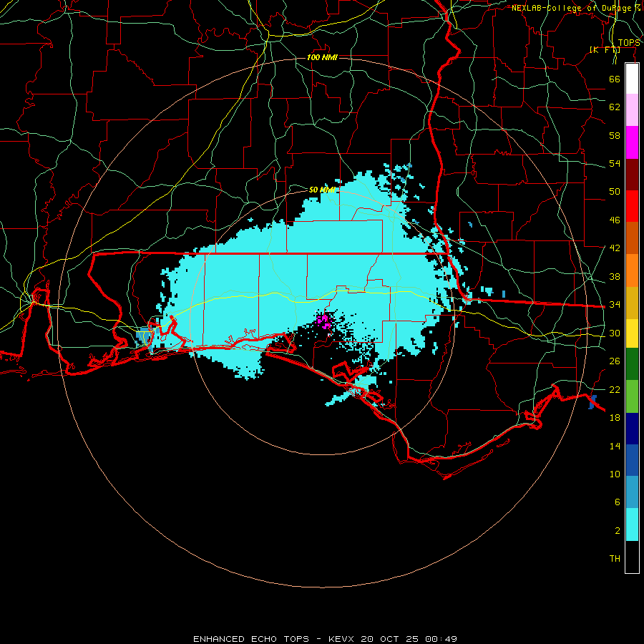The width and height of the screenshot is (644, 644).
Task: Click the "14" legend value
Action: pos(615,446)
